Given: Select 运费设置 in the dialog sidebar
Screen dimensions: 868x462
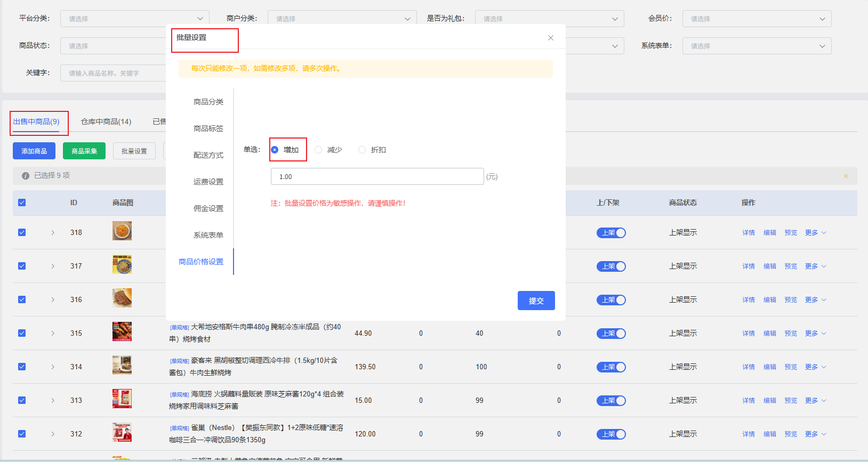Looking at the screenshot, I should click(x=208, y=182).
